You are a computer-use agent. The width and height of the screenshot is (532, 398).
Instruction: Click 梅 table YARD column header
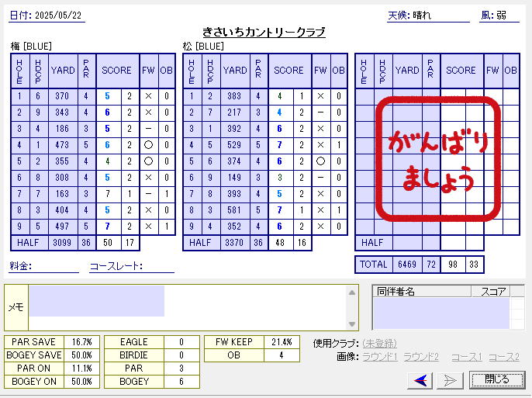63,71
